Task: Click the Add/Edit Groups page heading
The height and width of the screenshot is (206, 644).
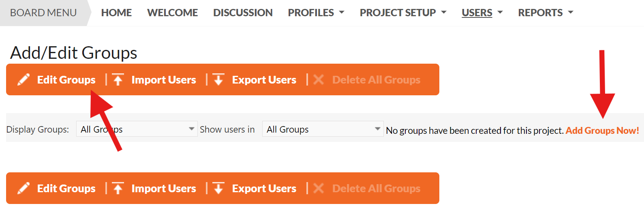Action: [74, 53]
